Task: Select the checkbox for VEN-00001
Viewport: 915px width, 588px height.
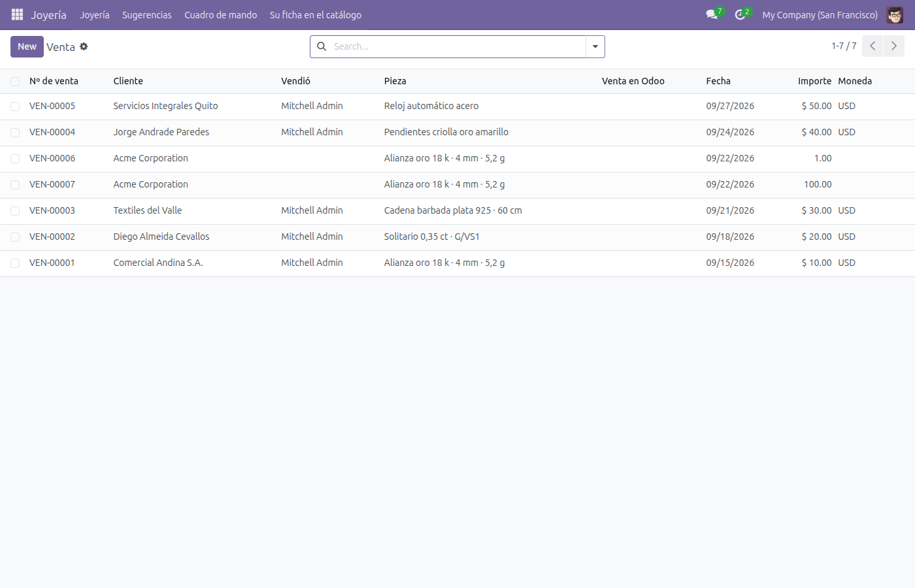Action: [x=15, y=263]
